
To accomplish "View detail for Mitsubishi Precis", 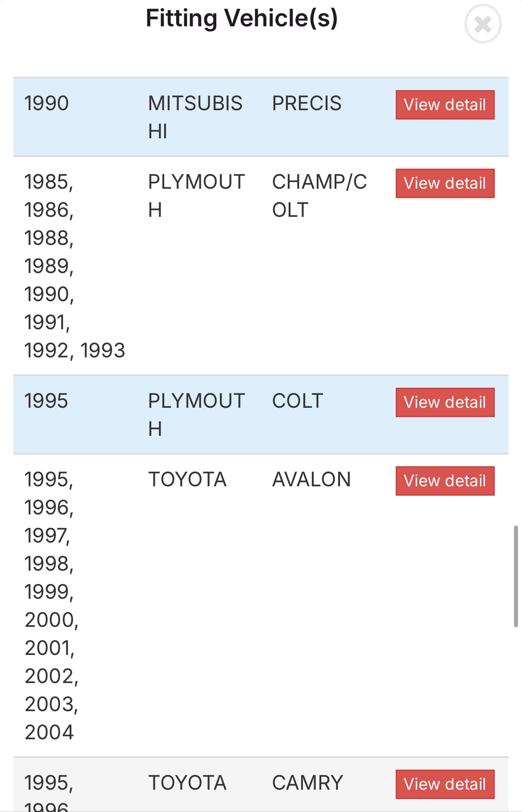I will 445,105.
